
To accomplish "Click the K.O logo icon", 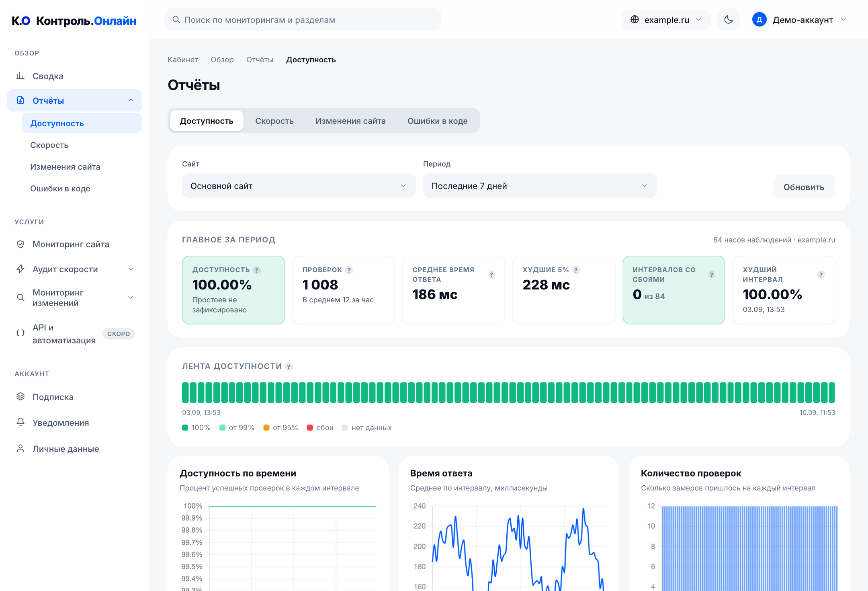I will point(21,21).
